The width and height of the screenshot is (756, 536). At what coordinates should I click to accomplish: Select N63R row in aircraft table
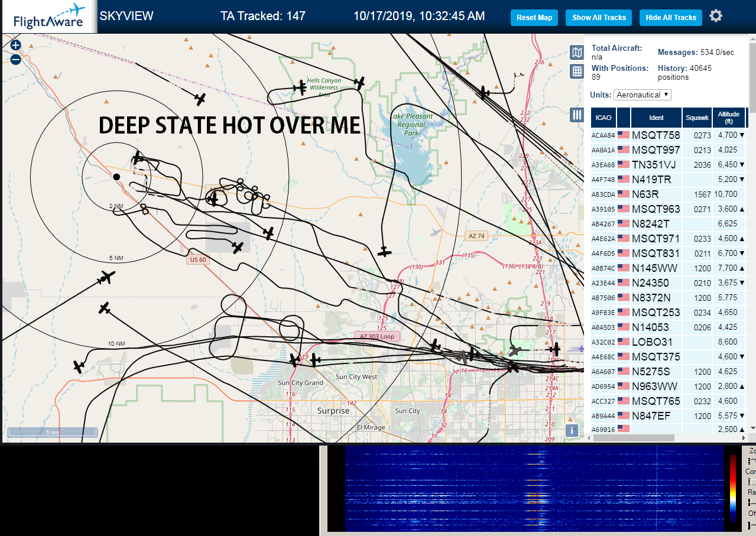tap(669, 194)
